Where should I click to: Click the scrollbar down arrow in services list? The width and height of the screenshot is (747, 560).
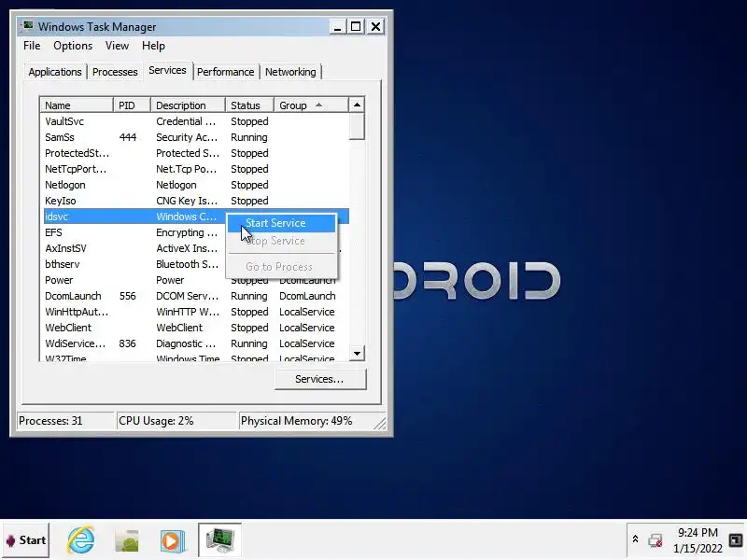click(x=357, y=354)
